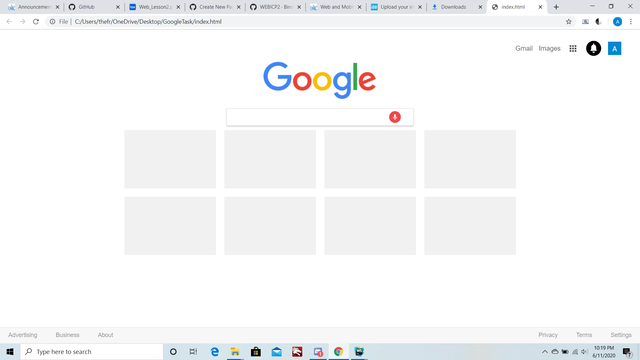Open the Mail app from the taskbar
640x360 pixels.
(276, 351)
